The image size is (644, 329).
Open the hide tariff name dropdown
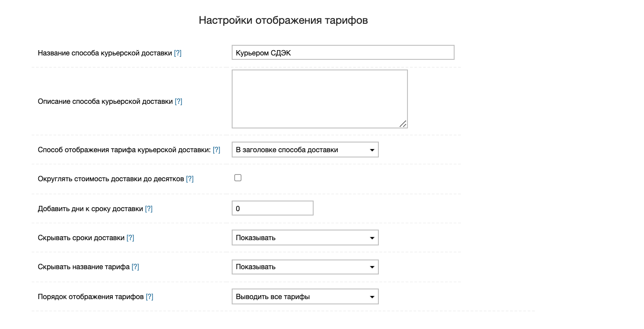305,267
